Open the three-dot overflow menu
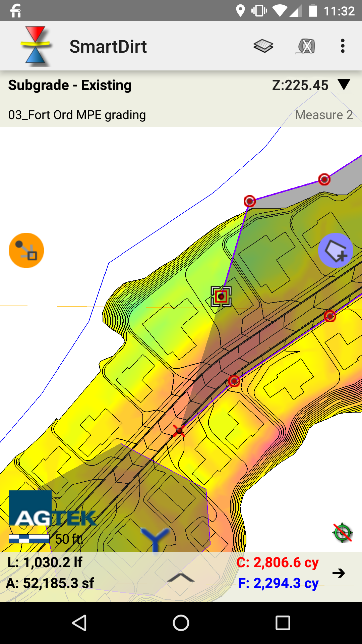Viewport: 362px width, 644px height. point(342,46)
